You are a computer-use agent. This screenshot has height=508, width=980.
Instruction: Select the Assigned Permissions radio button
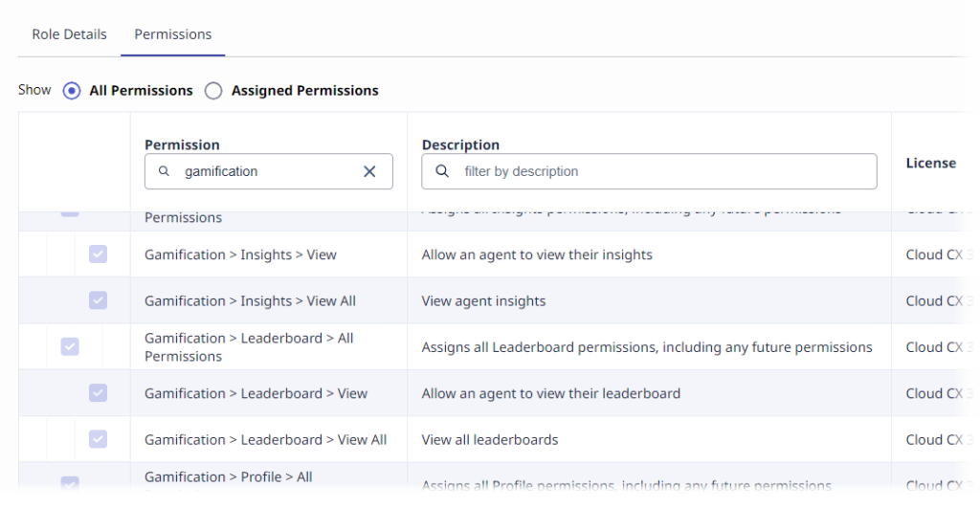[x=213, y=91]
